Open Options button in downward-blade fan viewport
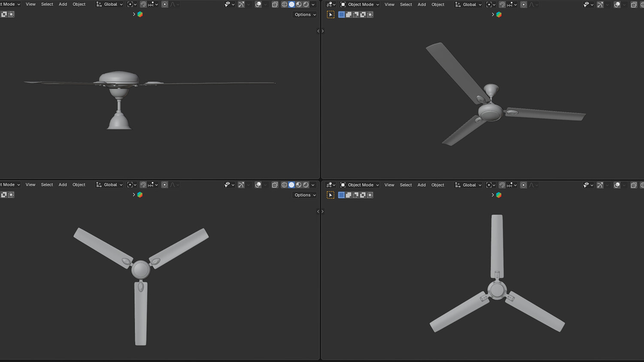Screen dimensions: 644x362 (305, 195)
